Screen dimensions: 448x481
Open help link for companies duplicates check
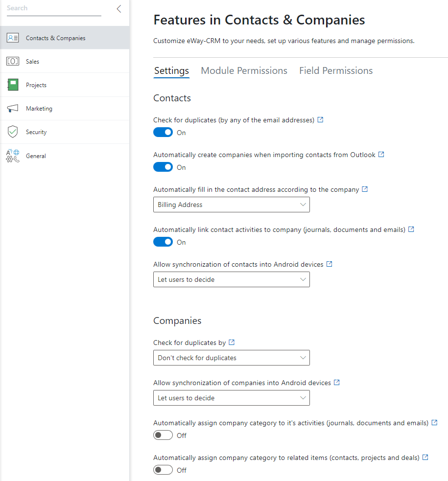tap(232, 343)
